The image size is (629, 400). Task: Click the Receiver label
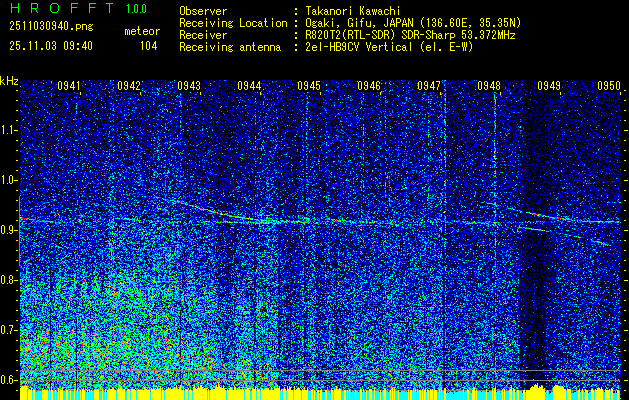coord(203,35)
